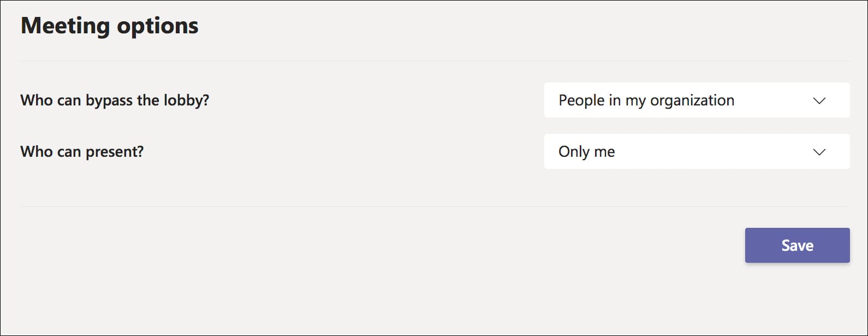Click the 'Who can bypass the lobby?' label
868x336 pixels.
click(x=115, y=101)
